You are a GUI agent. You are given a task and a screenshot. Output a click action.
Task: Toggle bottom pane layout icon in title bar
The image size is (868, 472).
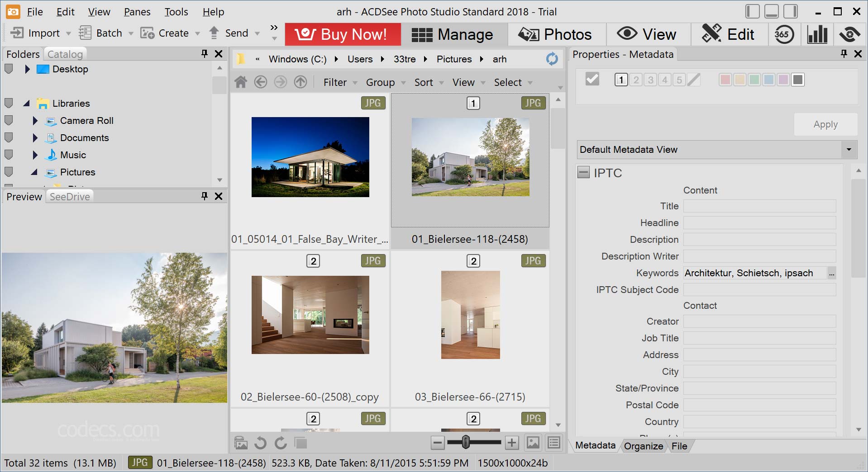pos(772,11)
